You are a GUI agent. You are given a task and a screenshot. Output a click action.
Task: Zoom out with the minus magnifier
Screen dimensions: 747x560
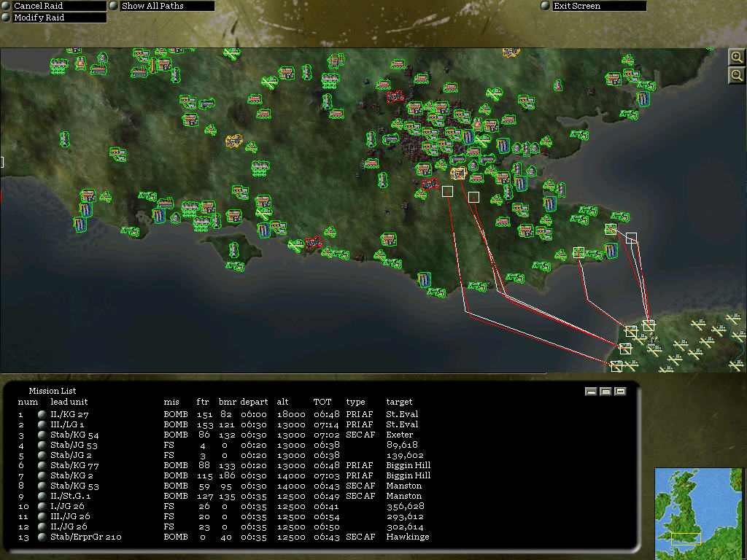[x=737, y=75]
